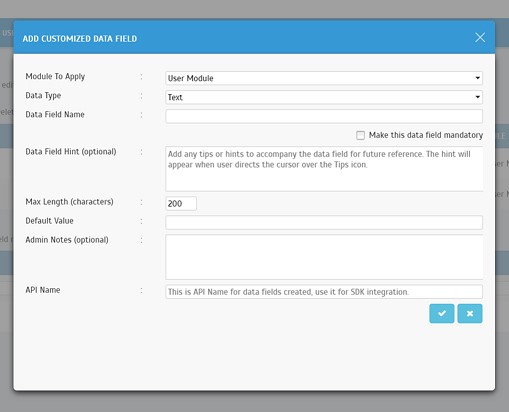509x412 pixels.
Task: Focus the Default Value text box
Action: point(324,222)
